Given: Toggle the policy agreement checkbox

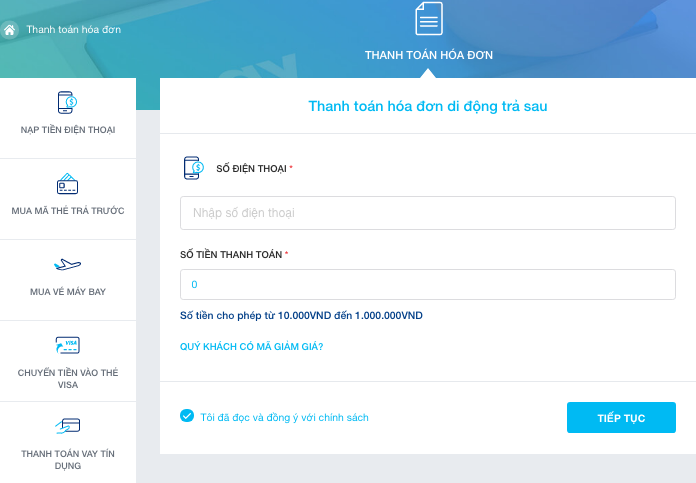Looking at the screenshot, I should (187, 416).
